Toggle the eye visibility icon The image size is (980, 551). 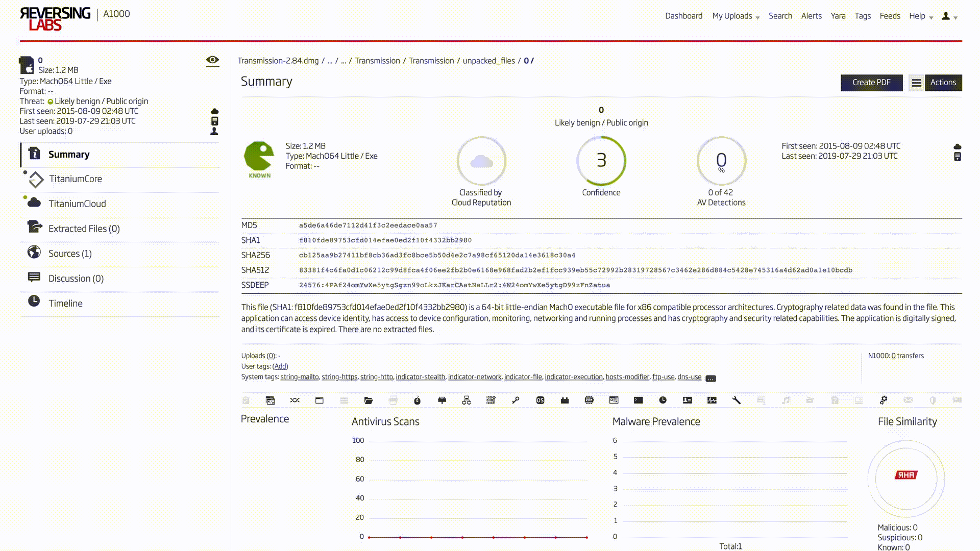212,60
